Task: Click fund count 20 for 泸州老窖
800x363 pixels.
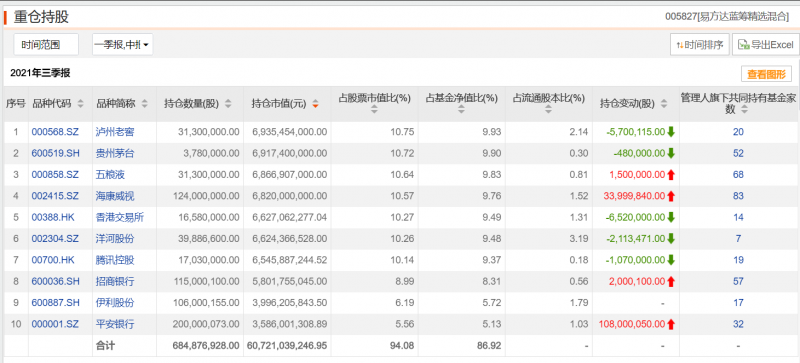Action: [738, 132]
